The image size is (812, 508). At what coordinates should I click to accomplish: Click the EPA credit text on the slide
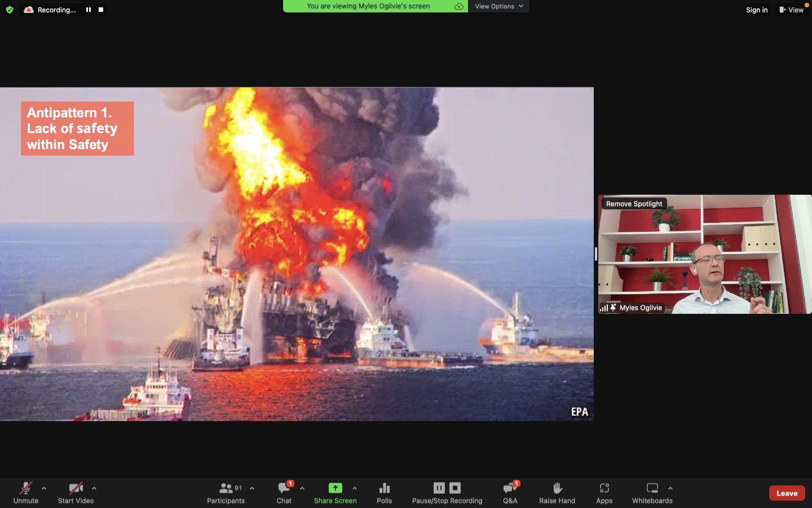[579, 412]
